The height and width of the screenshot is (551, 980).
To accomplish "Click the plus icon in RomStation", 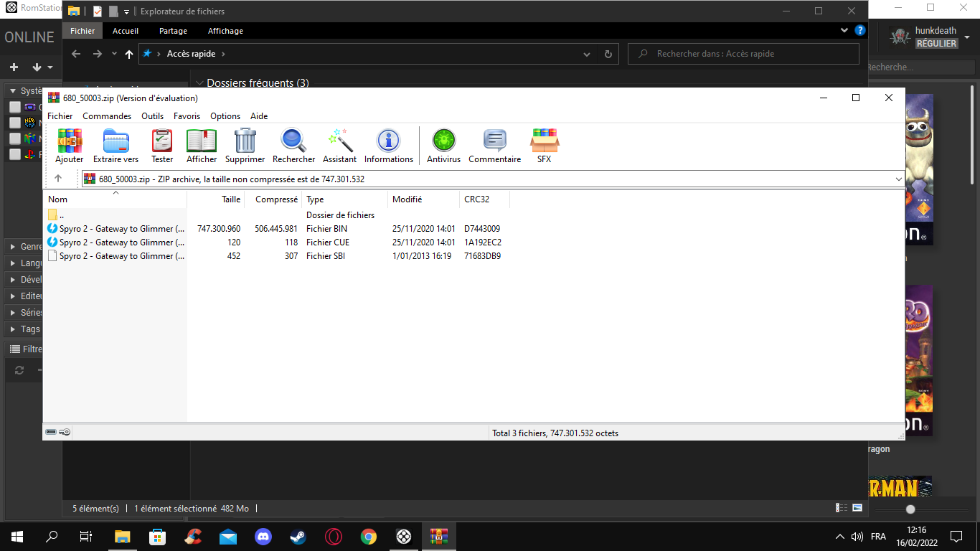I will (x=14, y=67).
